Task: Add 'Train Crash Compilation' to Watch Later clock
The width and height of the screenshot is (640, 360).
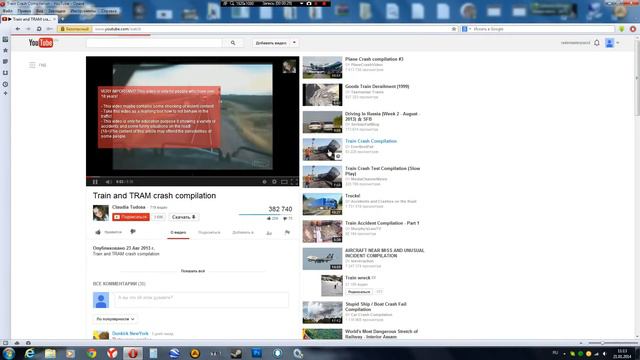Action: click(x=338, y=156)
